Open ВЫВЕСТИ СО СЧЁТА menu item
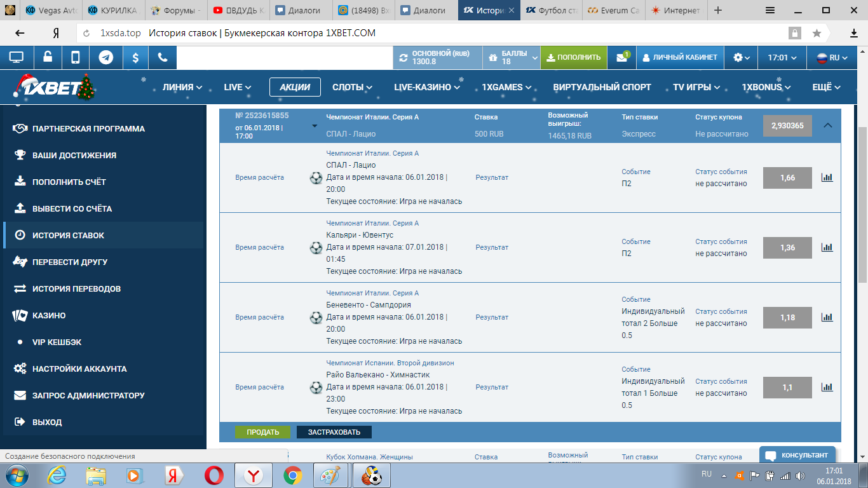The height and width of the screenshot is (488, 868). 72,208
